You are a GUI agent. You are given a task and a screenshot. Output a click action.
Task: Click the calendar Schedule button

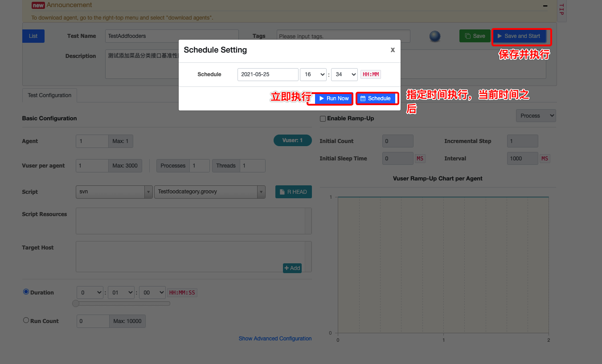coord(376,98)
